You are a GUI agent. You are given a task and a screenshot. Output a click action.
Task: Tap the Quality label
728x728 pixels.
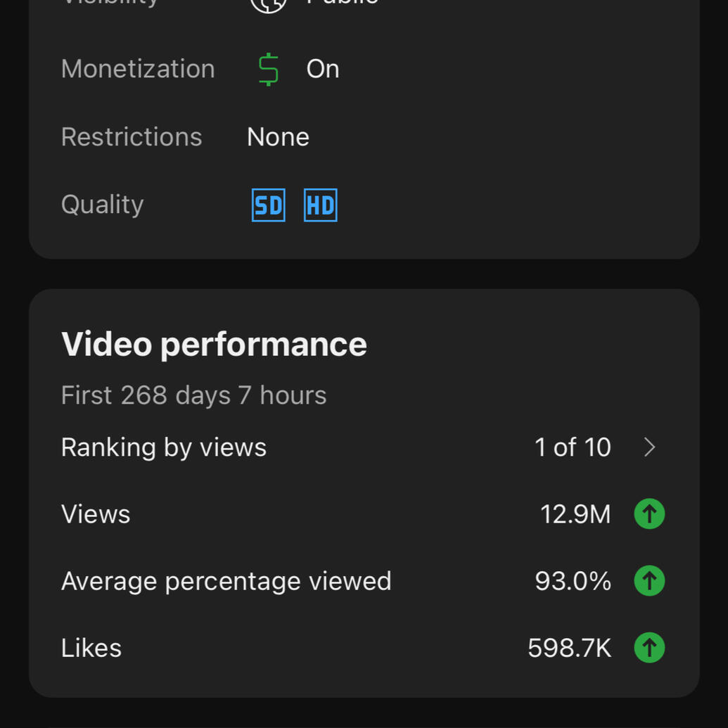102,205
